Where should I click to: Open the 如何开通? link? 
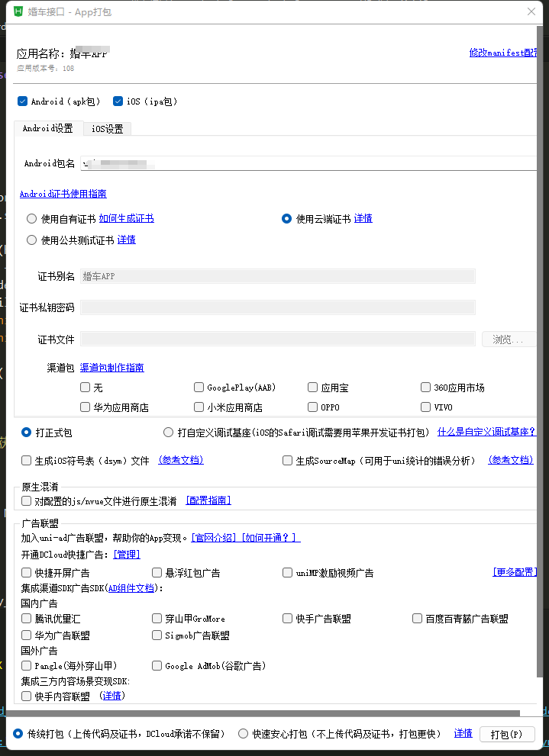[270, 538]
